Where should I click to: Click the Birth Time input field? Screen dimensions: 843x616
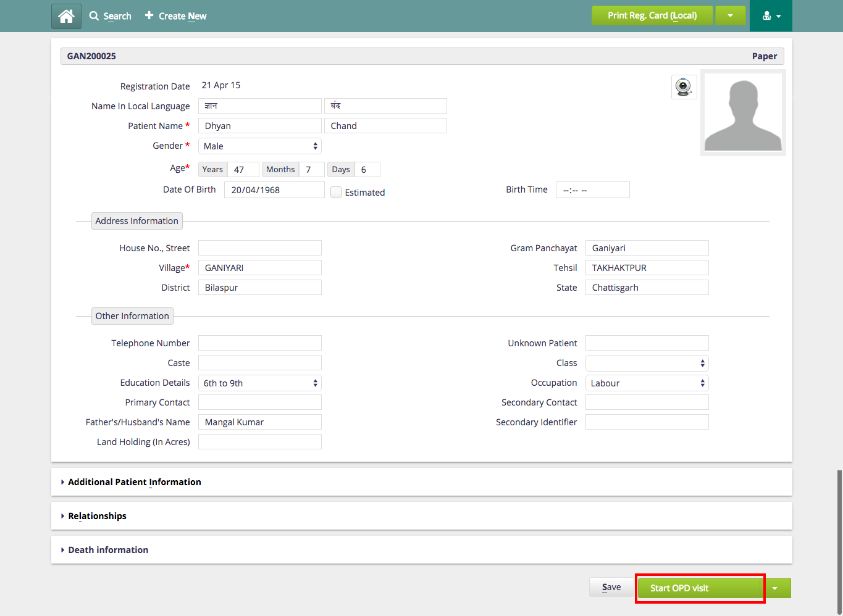click(592, 189)
